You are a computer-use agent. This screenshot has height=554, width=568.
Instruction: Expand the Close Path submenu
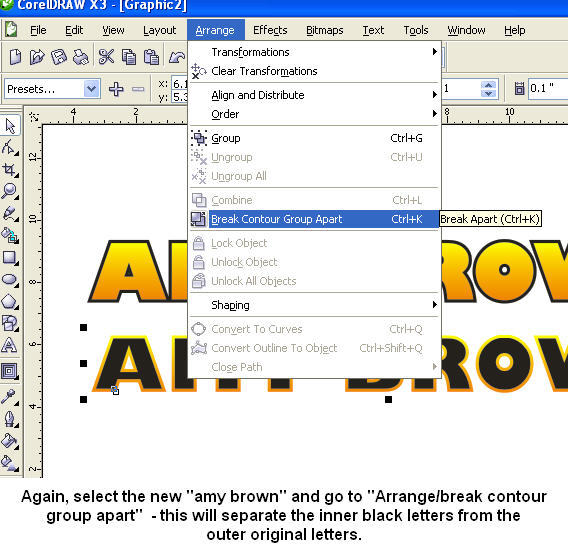coord(314,367)
